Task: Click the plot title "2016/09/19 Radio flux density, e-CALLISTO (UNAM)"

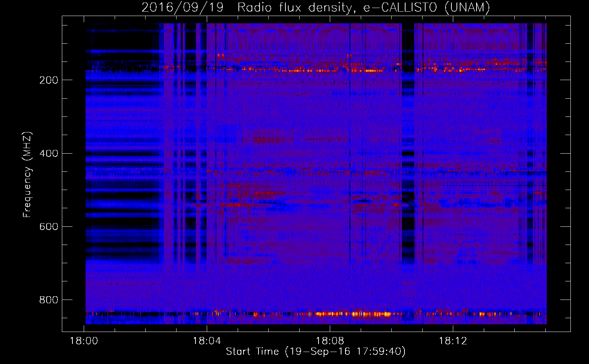Action: (316, 8)
